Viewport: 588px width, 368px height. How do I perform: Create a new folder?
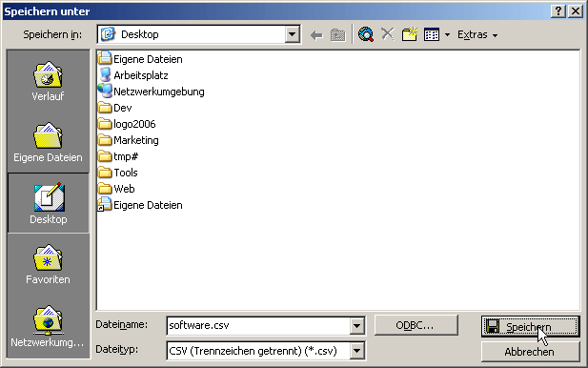(409, 34)
